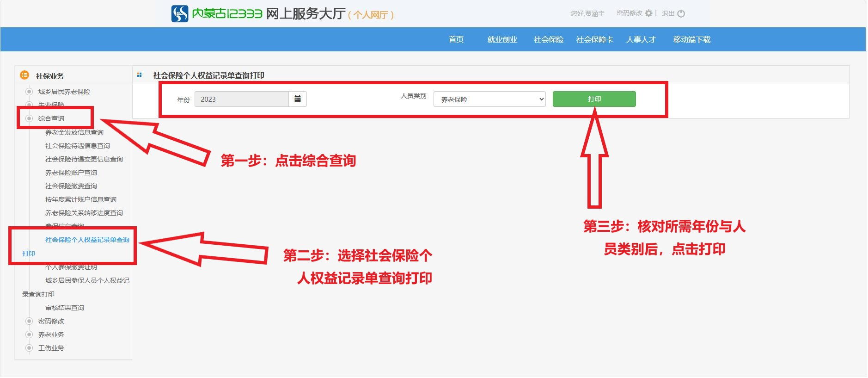The width and height of the screenshot is (868, 378).
Task: Expand the 密码修改 sidebar section
Action: point(51,321)
